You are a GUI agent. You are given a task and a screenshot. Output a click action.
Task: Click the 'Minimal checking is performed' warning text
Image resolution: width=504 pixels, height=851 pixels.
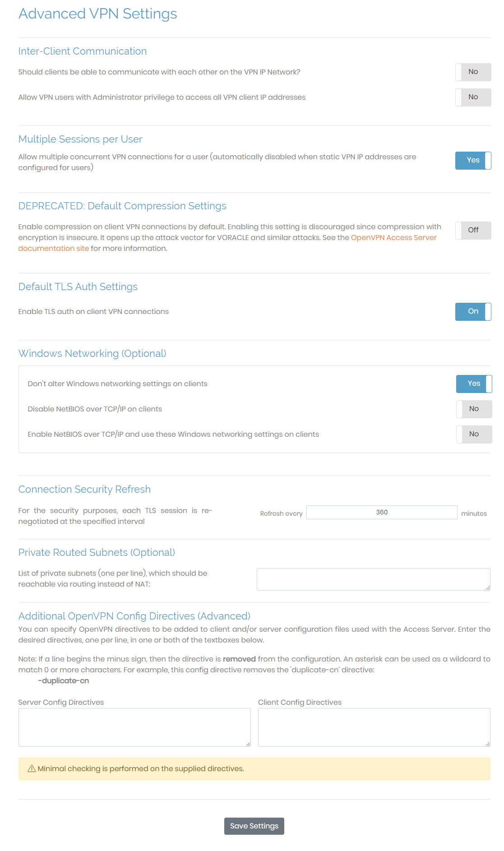[x=141, y=769]
